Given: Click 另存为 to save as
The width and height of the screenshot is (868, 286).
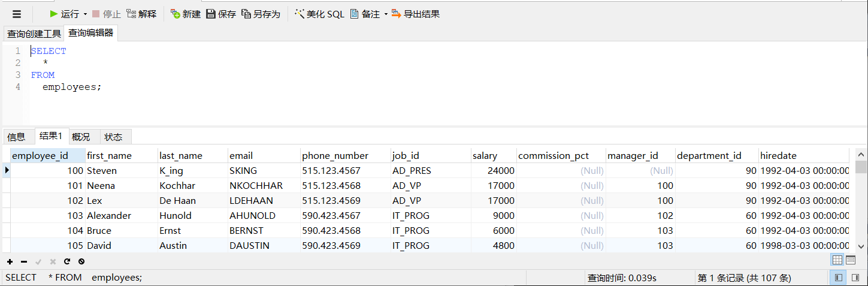Looking at the screenshot, I should click(261, 14).
